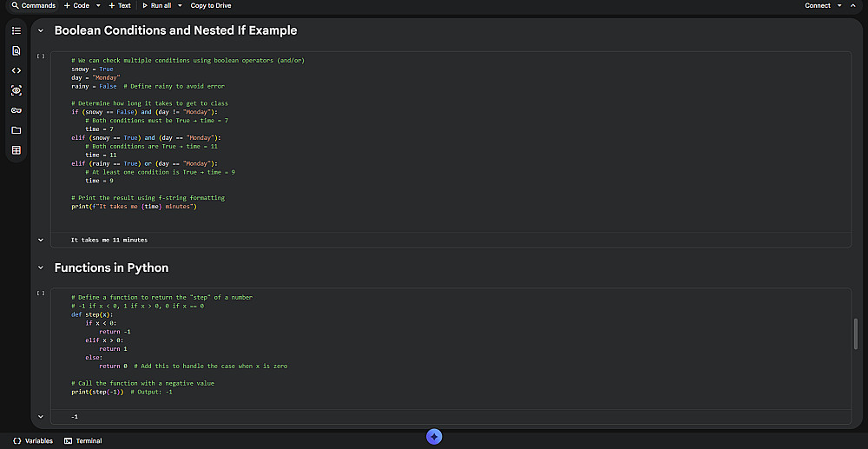Open the Terminal panel tab
This screenshot has height=449, width=868.
[x=83, y=441]
